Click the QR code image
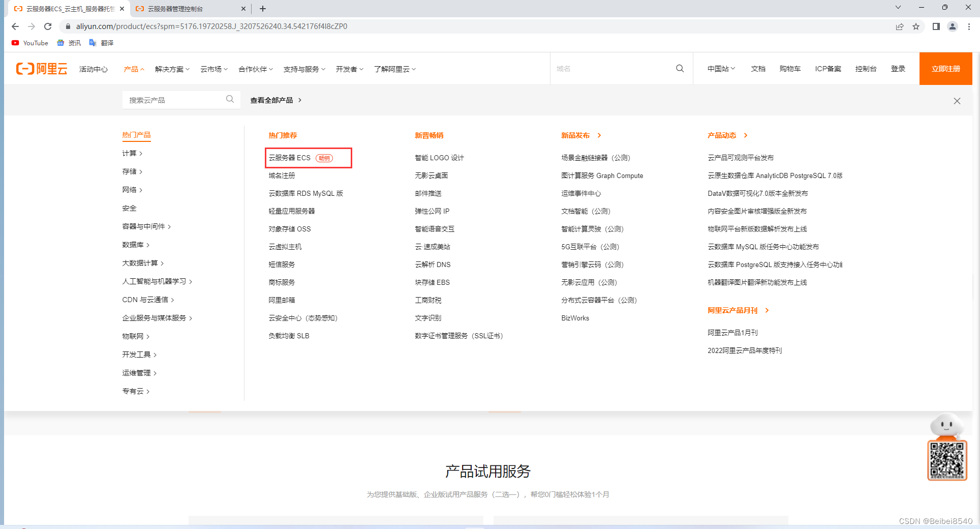This screenshot has height=529, width=980. click(947, 461)
